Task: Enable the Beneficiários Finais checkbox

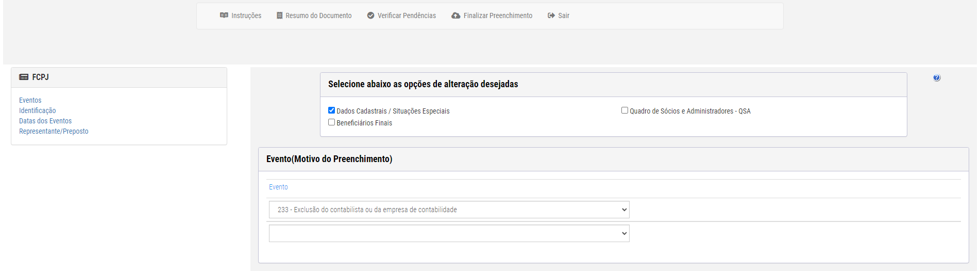Action: [x=331, y=122]
